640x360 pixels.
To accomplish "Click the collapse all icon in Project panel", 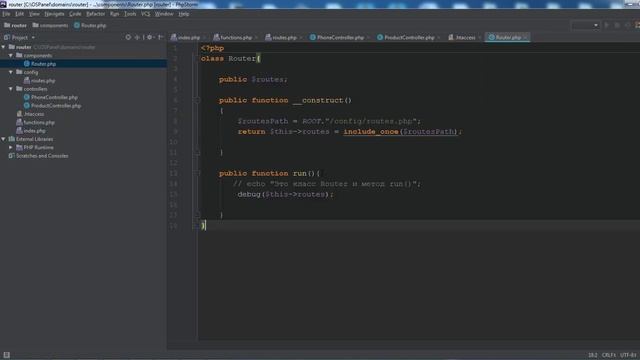I will pyautogui.click(x=138, y=37).
